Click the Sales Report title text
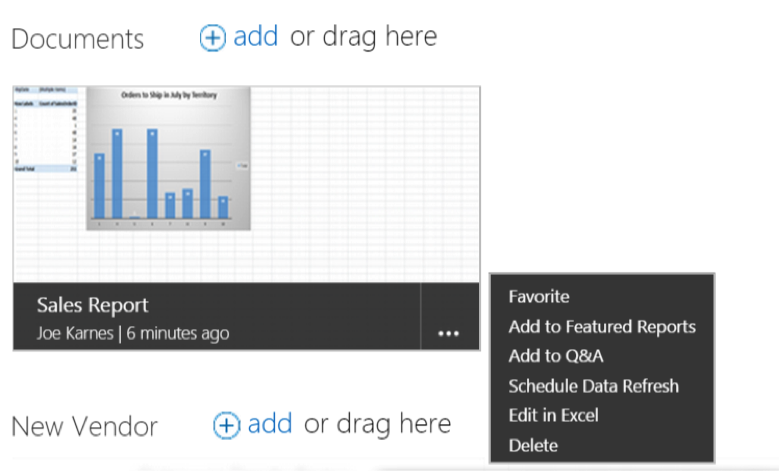The image size is (780, 471). tap(92, 306)
